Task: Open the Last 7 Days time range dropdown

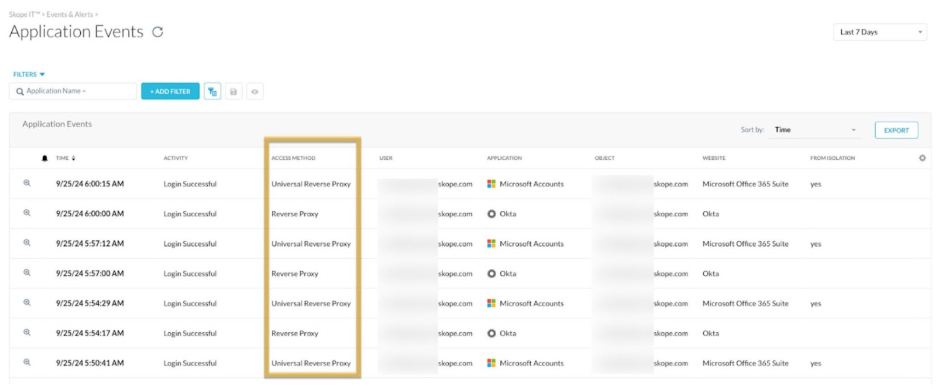Action: [x=880, y=32]
